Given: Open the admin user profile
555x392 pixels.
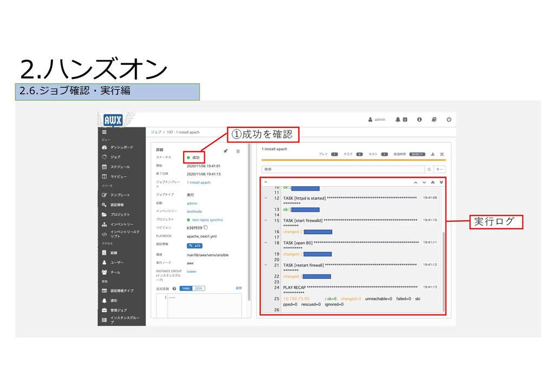Looking at the screenshot, I should (377, 120).
